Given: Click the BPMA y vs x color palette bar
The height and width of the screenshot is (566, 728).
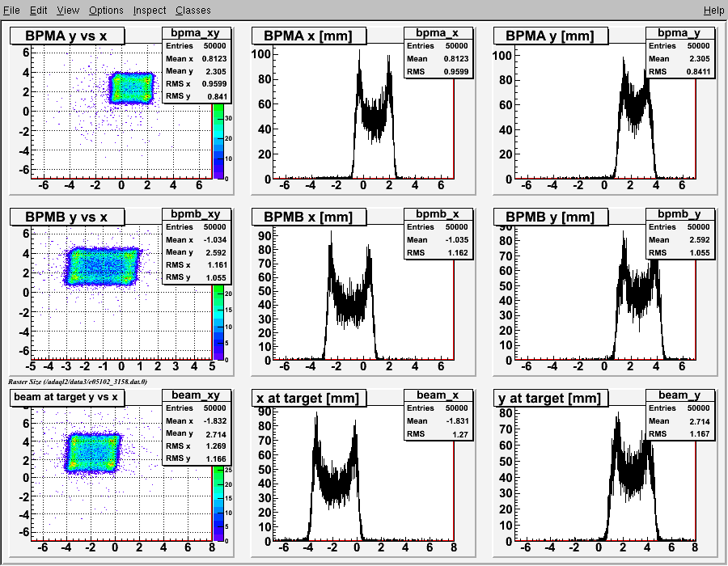Looking at the screenshot, I should (x=218, y=141).
